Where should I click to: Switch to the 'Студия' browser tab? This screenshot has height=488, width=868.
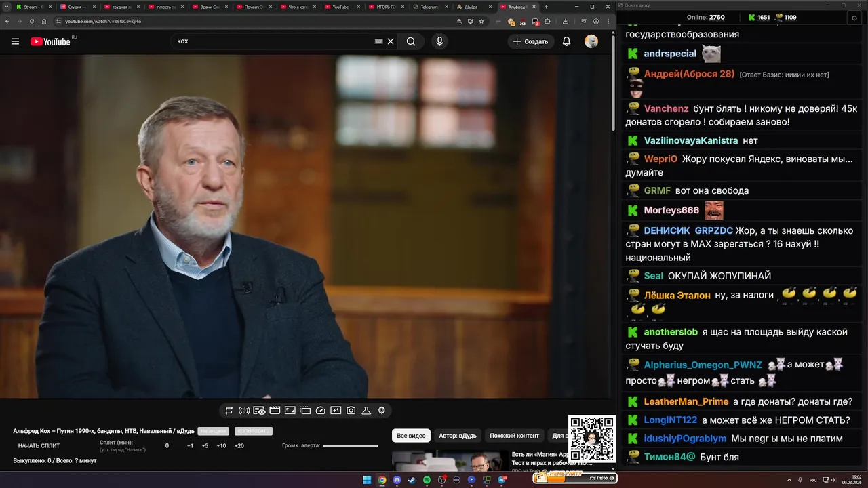click(77, 7)
